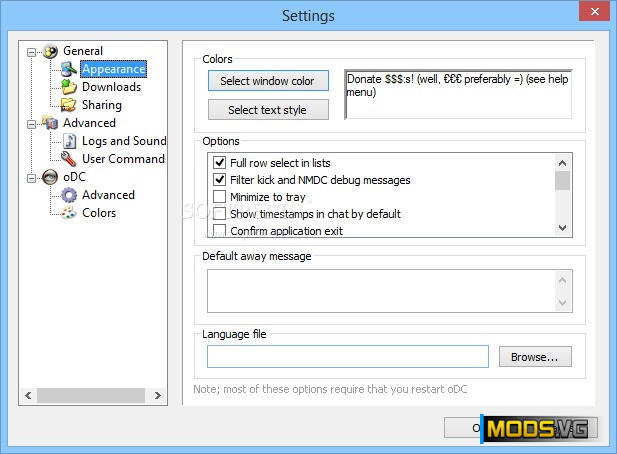Viewport: 617px width, 454px height.
Task: Collapse the Advanced tree node
Action: click(33, 123)
